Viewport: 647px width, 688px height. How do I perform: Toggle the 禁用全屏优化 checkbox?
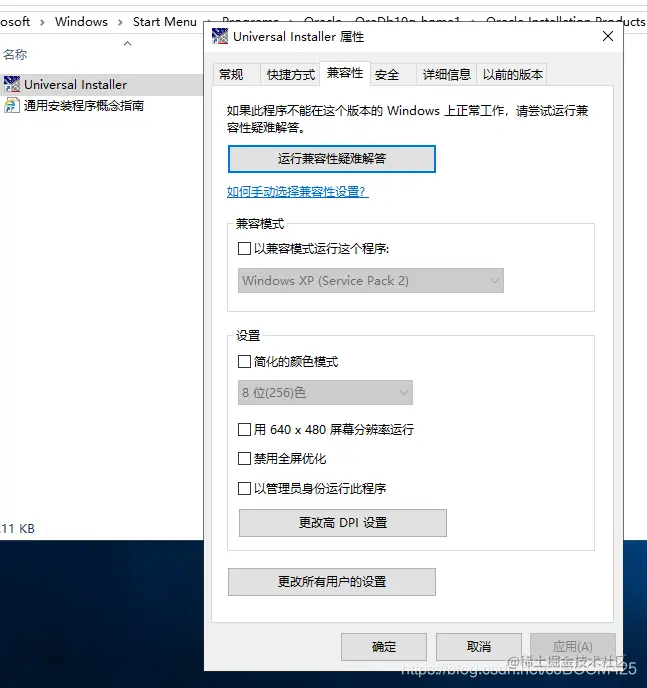[x=244, y=459]
